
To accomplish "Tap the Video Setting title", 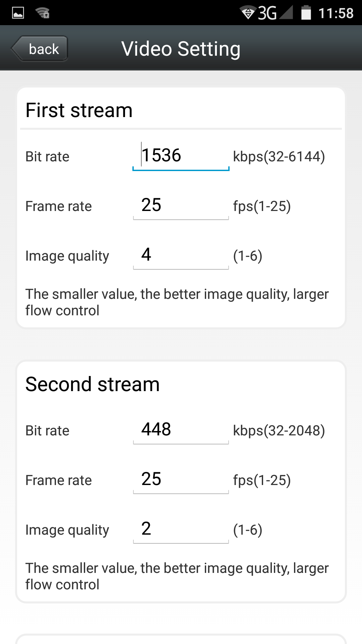I will [181, 49].
